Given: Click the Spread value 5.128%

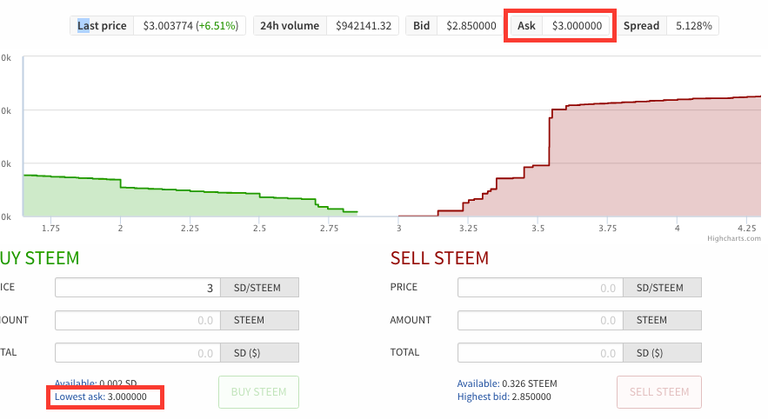Looking at the screenshot, I should point(694,26).
